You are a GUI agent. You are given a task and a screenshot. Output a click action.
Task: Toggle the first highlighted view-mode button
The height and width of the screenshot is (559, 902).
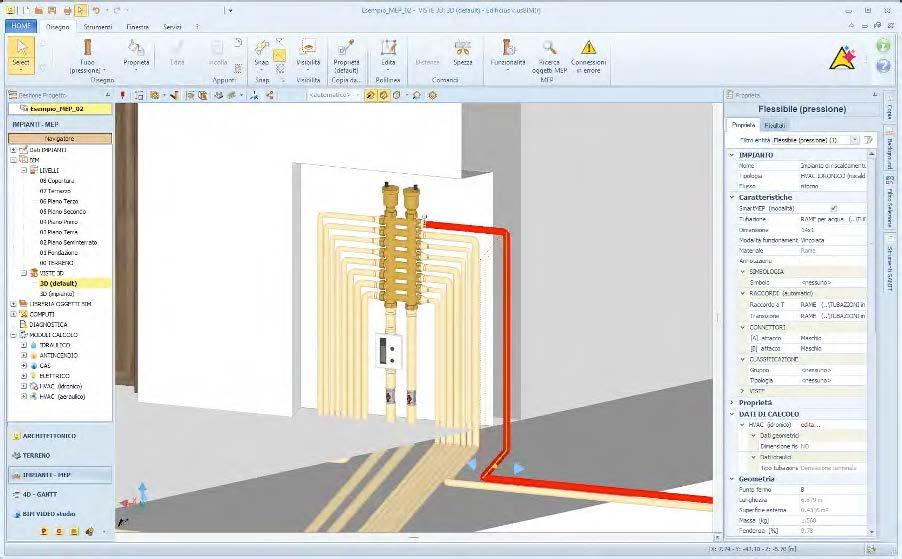372,95
